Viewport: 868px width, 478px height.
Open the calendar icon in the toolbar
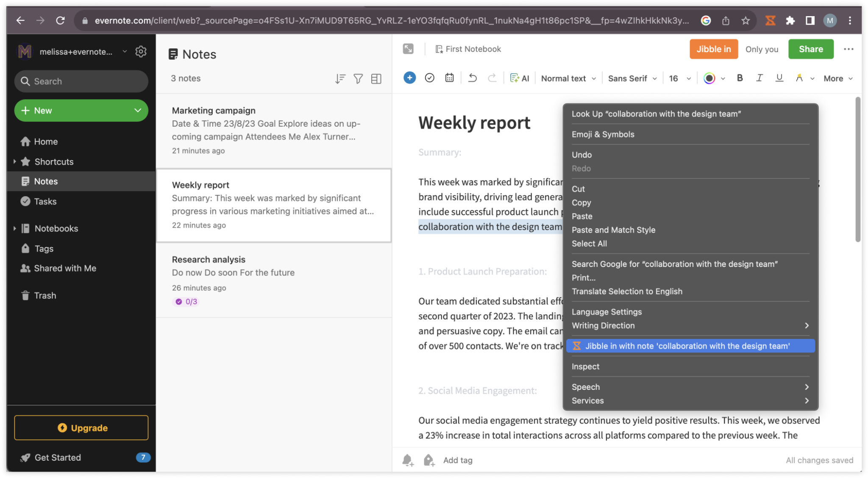tap(449, 78)
